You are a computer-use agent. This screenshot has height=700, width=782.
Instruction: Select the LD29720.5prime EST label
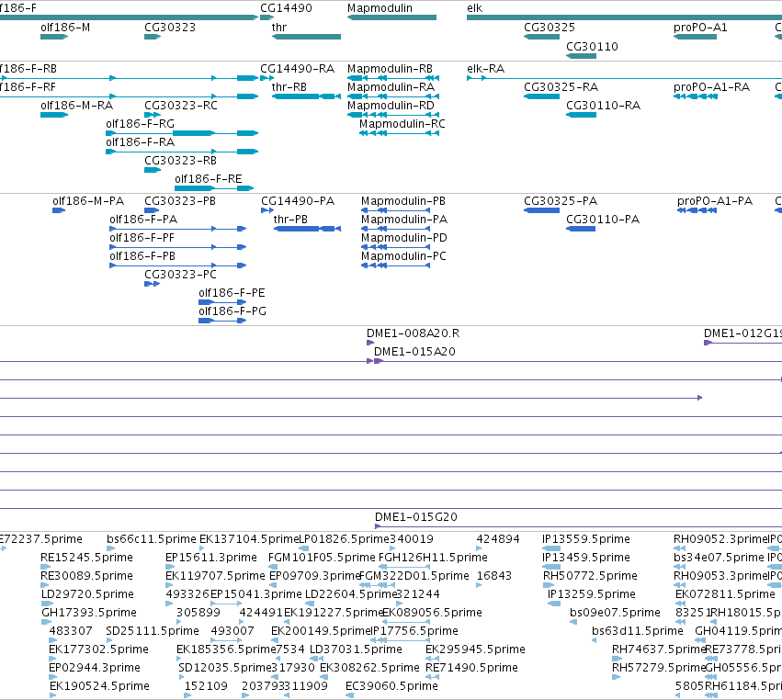coord(88,594)
